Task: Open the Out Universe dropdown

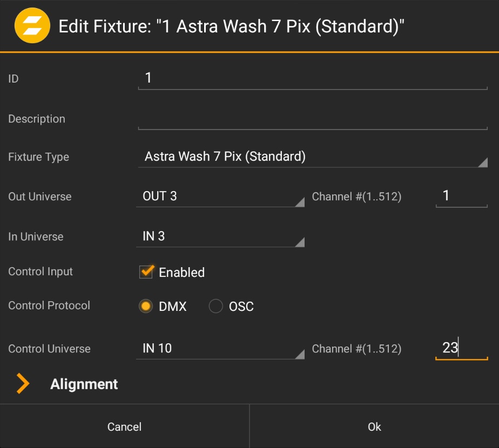Action: [x=220, y=196]
